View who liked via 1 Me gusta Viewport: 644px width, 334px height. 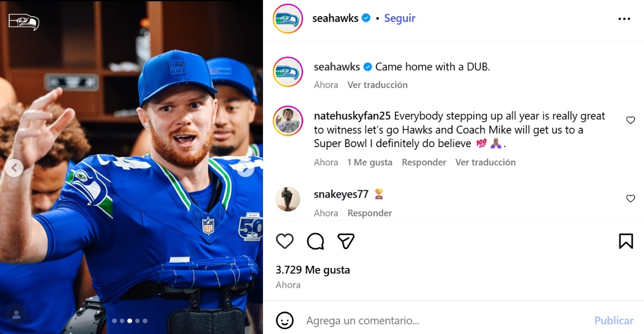pos(370,162)
